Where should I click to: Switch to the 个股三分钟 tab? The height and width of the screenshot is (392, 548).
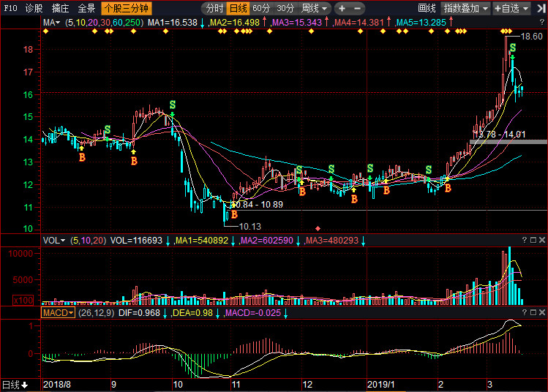tap(126, 8)
